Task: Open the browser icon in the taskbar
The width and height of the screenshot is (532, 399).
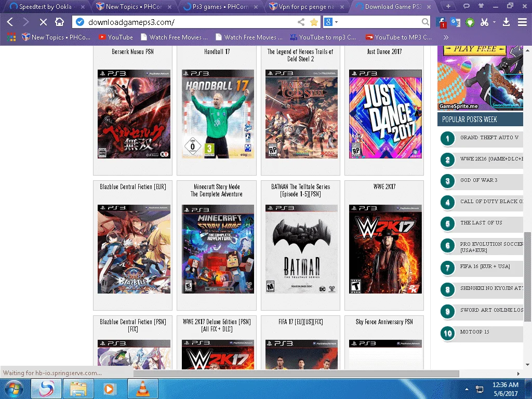Action: (46, 389)
